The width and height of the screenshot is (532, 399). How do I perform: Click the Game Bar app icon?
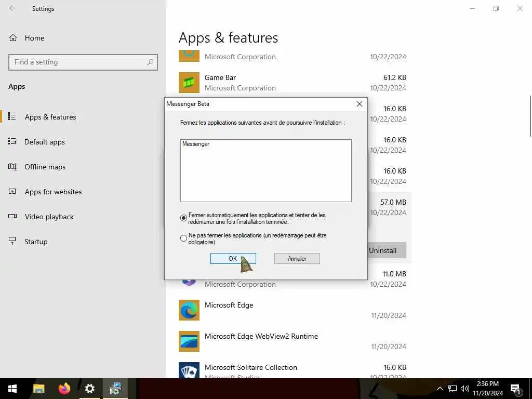tap(189, 83)
